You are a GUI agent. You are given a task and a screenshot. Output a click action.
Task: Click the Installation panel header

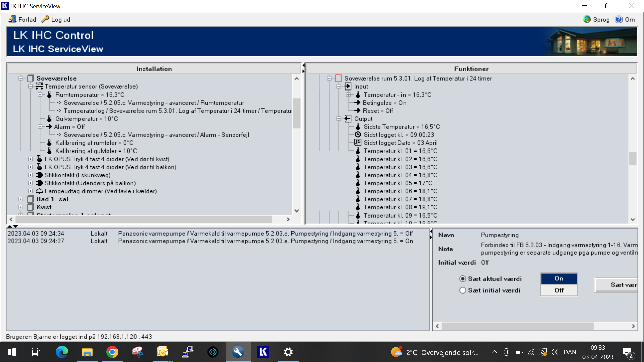click(154, 69)
